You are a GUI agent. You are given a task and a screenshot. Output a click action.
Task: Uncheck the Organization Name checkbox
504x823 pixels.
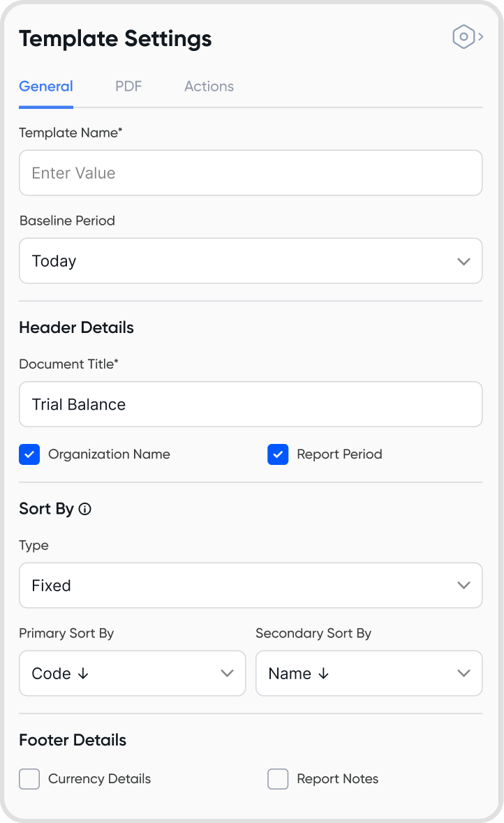29,454
